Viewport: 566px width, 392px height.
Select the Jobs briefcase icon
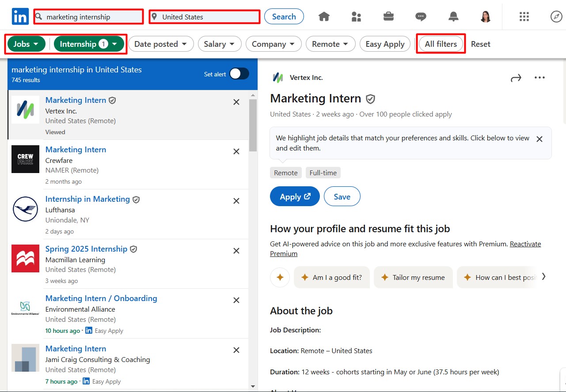[x=388, y=16]
